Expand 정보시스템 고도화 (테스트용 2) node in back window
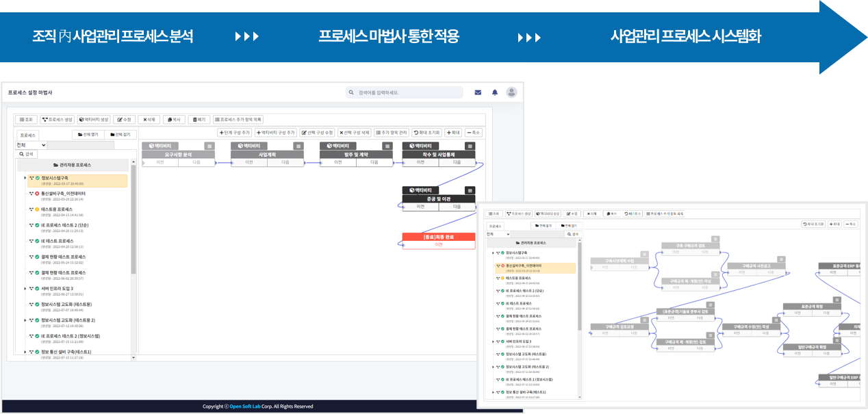Screen dimensions: 868x414 [x=25, y=320]
